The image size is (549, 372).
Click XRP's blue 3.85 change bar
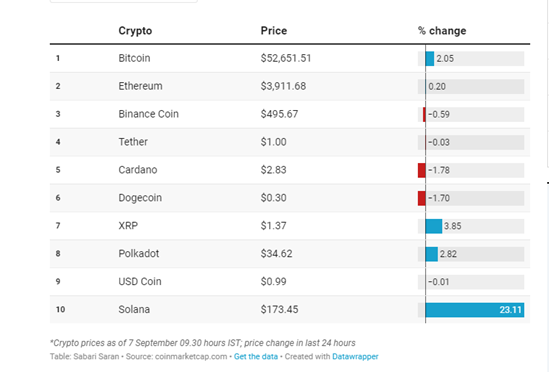point(434,226)
